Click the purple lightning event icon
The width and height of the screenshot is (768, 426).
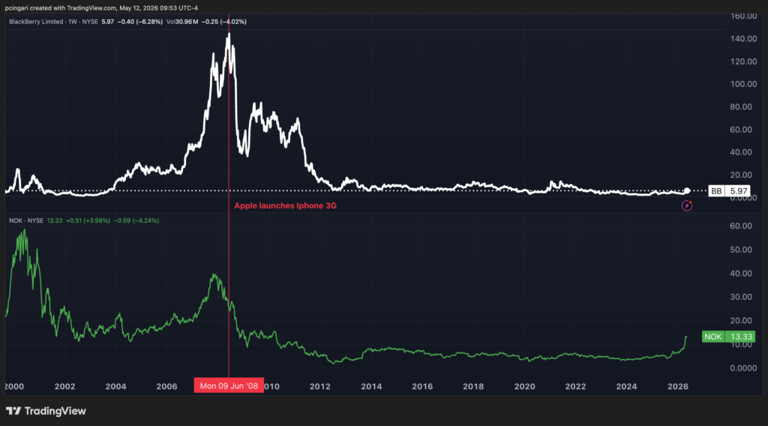tap(687, 206)
